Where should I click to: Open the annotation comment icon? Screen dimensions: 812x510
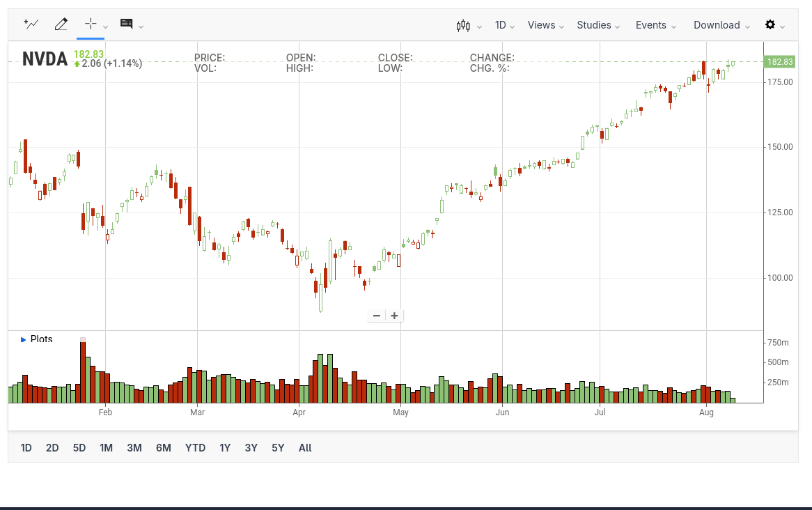(x=126, y=23)
